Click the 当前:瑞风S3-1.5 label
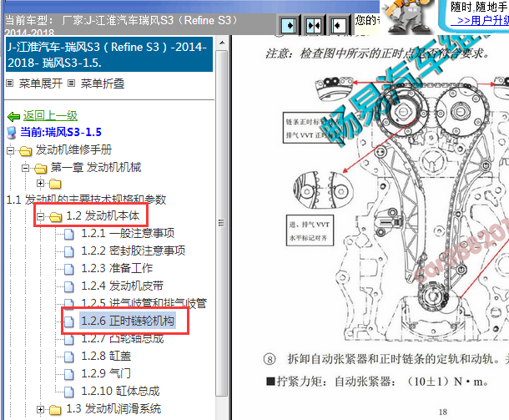 coord(61,132)
